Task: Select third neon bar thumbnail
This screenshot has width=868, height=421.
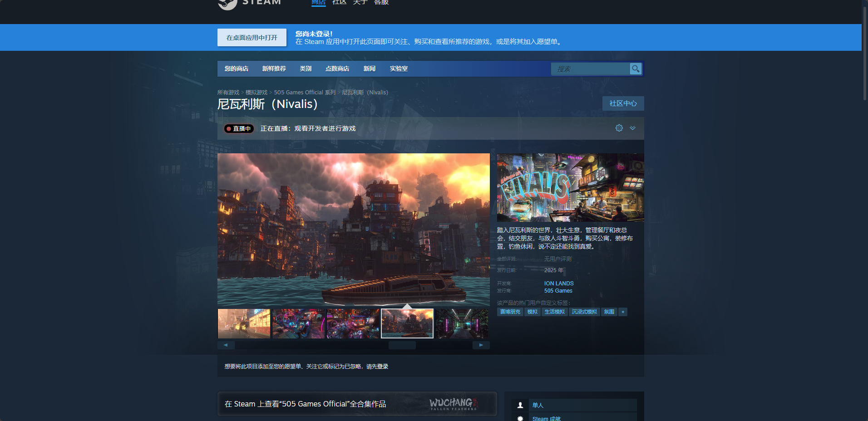Action: pyautogui.click(x=353, y=323)
